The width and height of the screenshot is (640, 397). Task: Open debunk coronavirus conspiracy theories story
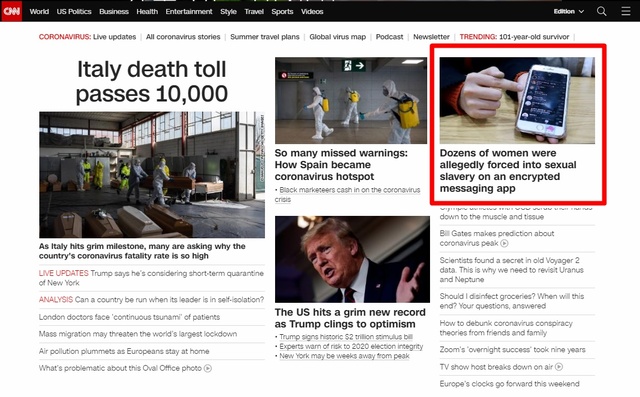506,328
